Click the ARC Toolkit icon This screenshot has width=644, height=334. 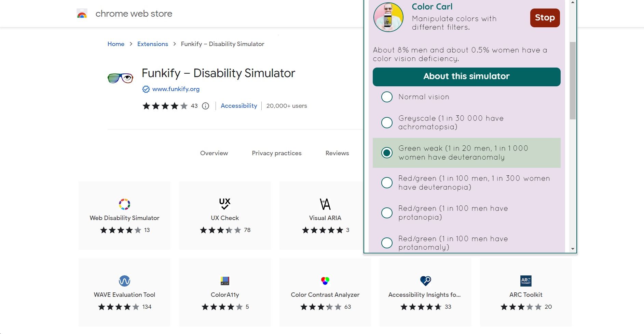(x=525, y=280)
